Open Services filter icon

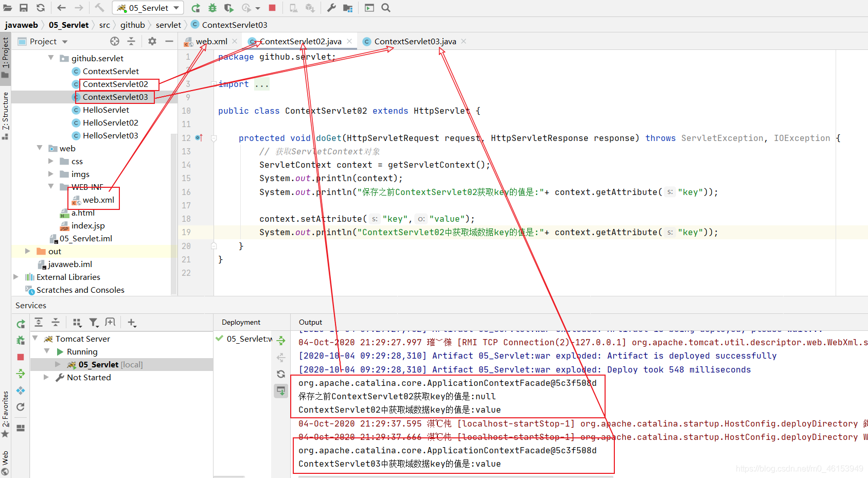tap(94, 322)
